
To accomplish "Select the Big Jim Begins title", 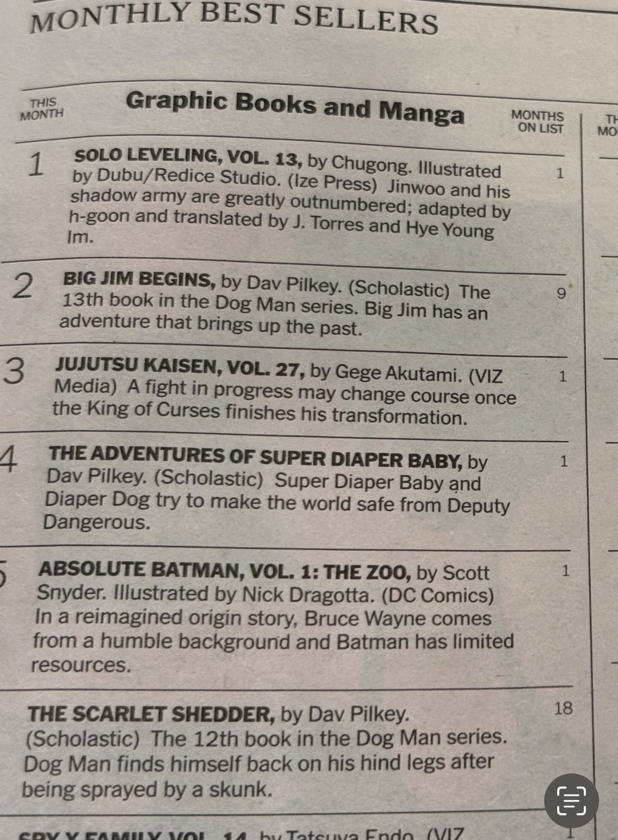I will click(139, 279).
